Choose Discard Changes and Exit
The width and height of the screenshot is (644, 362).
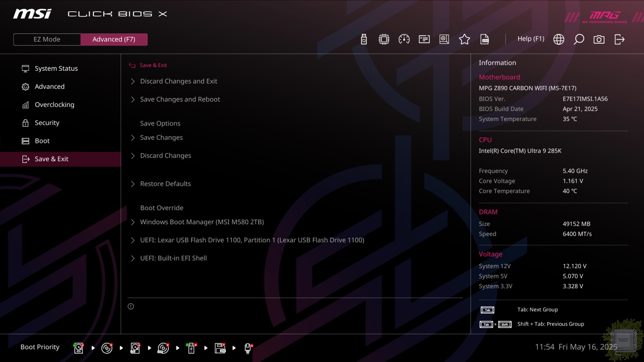click(x=179, y=81)
